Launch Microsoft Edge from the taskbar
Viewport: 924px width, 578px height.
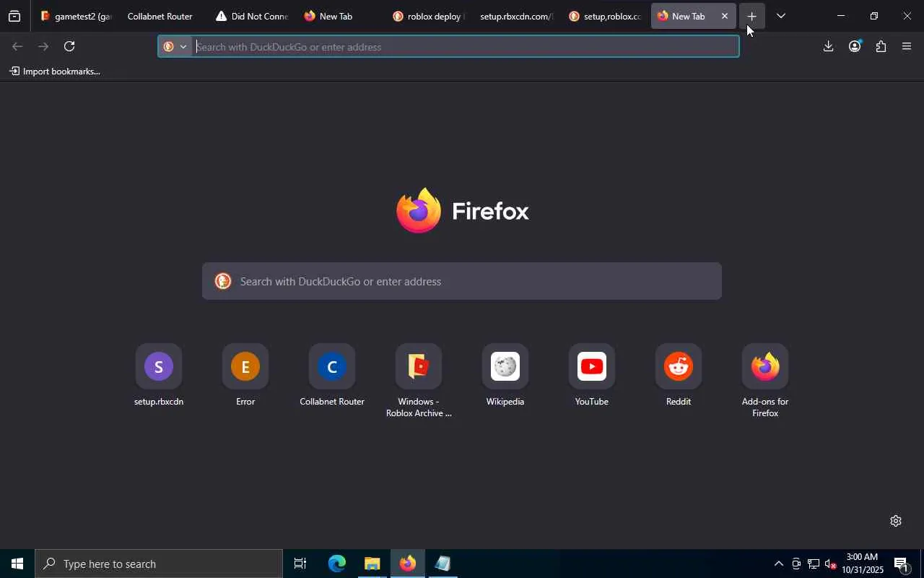coord(336,564)
